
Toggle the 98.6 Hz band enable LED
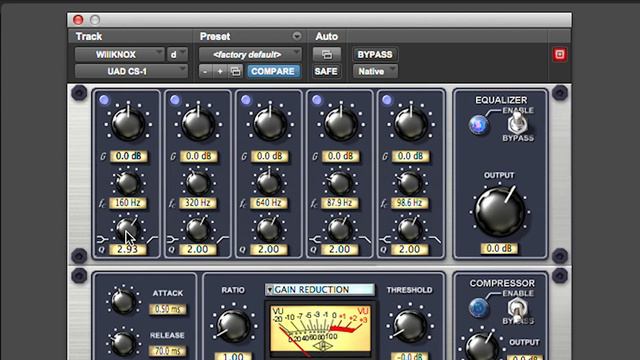coord(387,100)
